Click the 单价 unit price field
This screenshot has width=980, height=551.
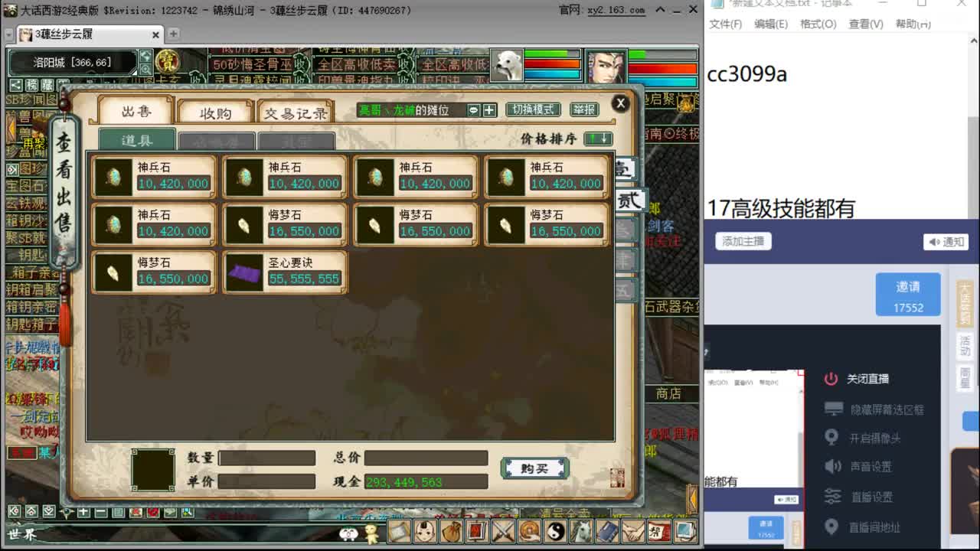click(x=266, y=481)
